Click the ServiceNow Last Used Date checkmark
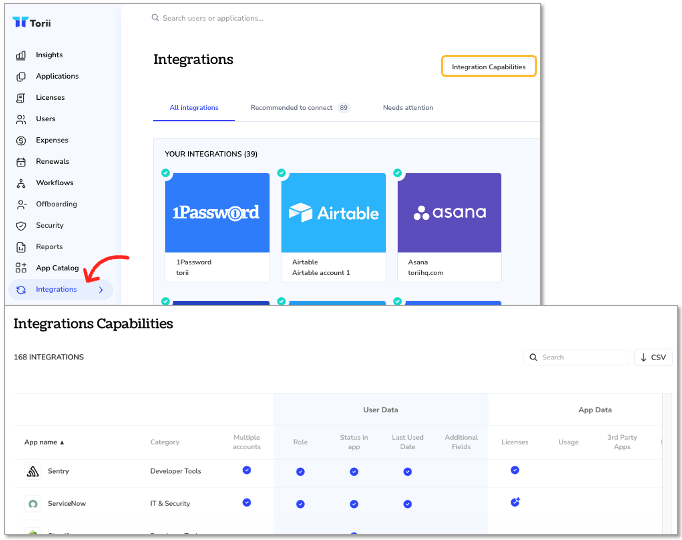Image resolution: width=682 pixels, height=540 pixels. point(408,504)
